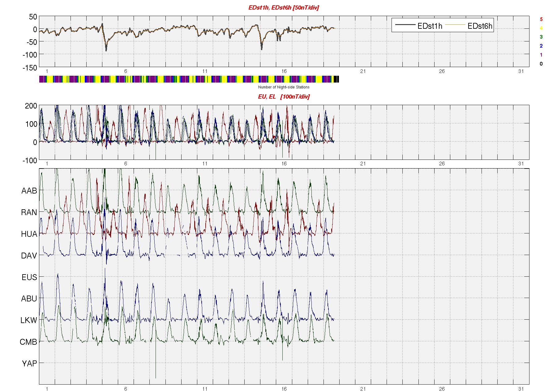
Task: Click the EDst1h legend entry
Action: pyautogui.click(x=430, y=26)
